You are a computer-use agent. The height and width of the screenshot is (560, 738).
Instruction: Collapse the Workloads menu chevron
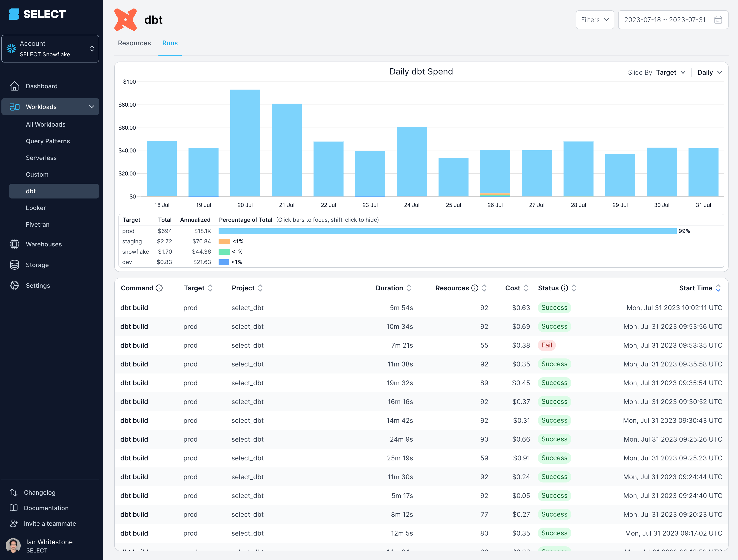pyautogui.click(x=91, y=107)
